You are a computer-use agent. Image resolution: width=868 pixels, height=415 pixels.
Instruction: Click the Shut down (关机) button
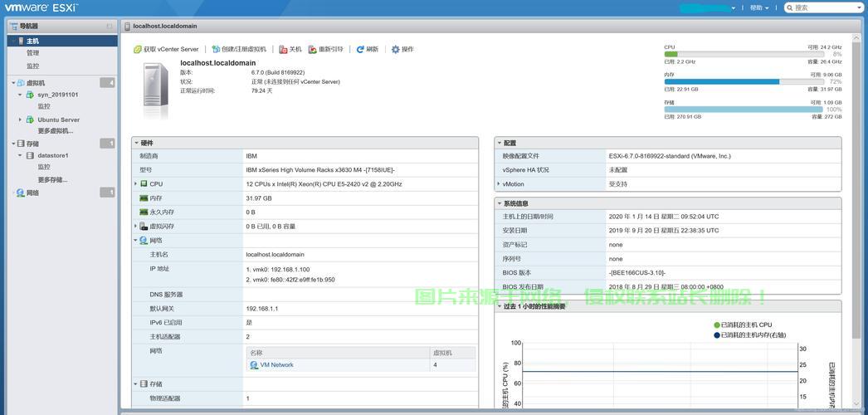(290, 49)
